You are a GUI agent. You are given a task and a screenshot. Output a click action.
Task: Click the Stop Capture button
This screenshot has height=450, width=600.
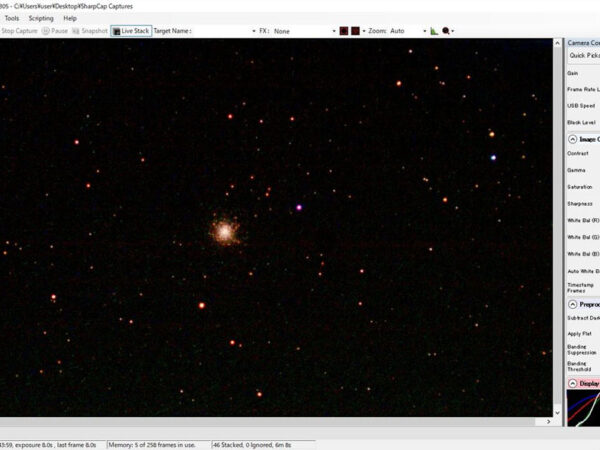[20, 31]
